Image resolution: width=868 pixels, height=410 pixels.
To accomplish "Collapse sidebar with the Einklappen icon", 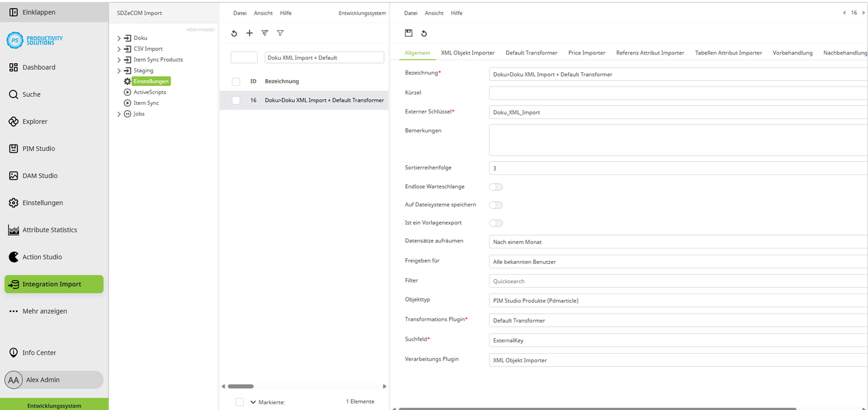I will pyautogui.click(x=14, y=12).
